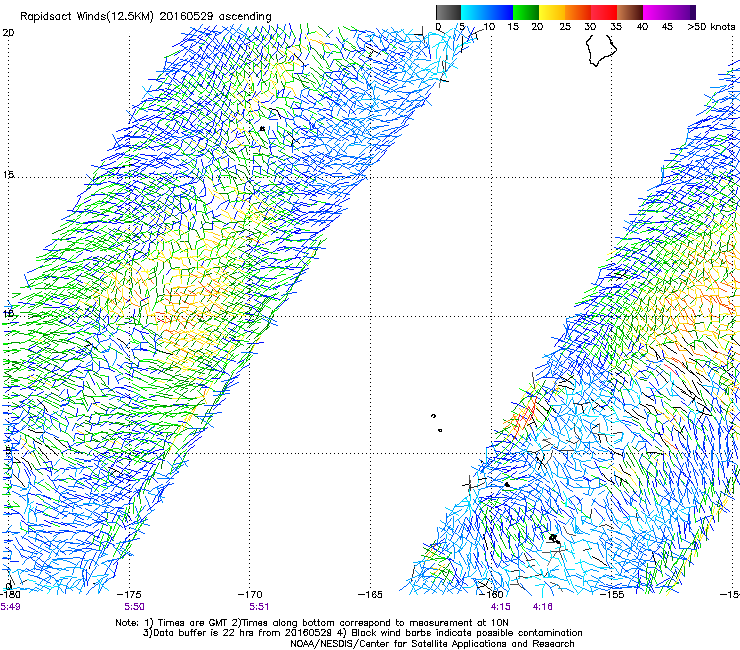The width and height of the screenshot is (740, 650).
Task: Click the purple '5:50' time label
Action: [134, 607]
